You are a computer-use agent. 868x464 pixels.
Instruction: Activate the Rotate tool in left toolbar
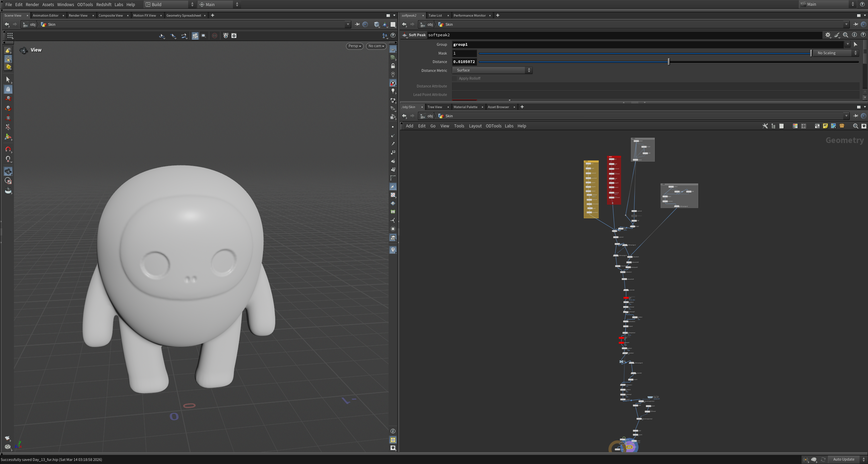8,108
